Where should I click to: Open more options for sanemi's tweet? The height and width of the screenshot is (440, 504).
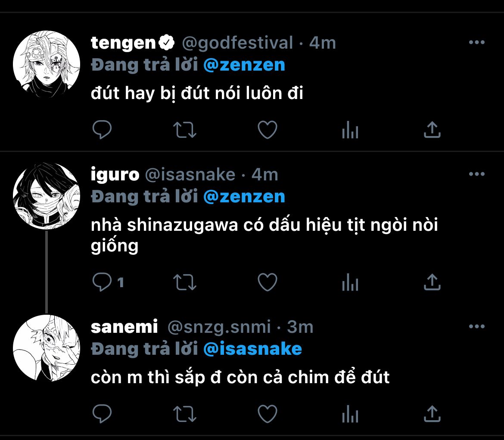pos(477,326)
